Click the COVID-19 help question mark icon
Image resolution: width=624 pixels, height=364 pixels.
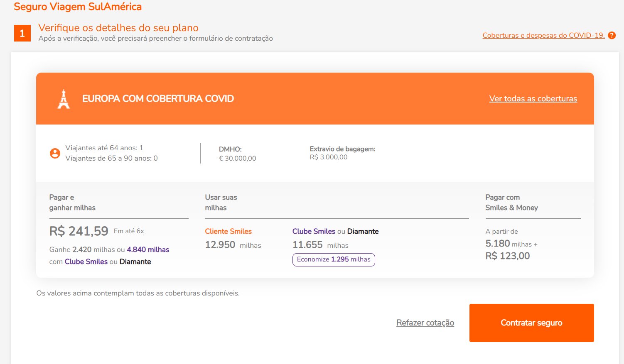pos(612,35)
